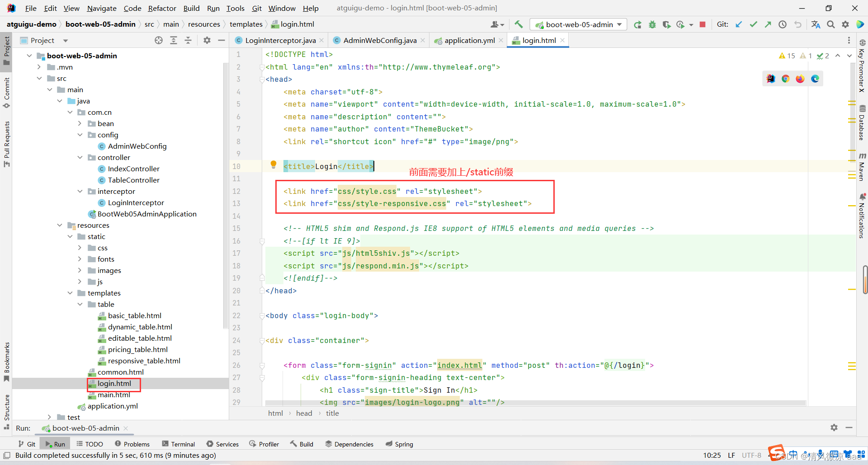Click Git rollback undo icon

[797, 24]
